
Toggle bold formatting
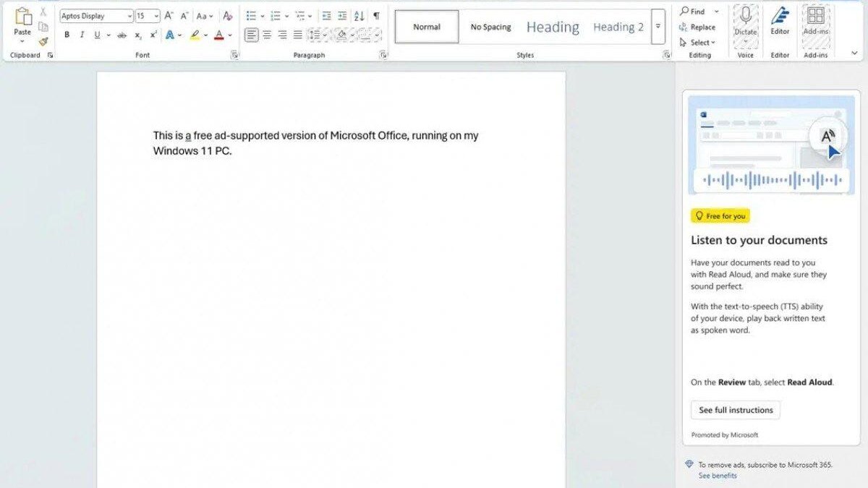(x=67, y=34)
